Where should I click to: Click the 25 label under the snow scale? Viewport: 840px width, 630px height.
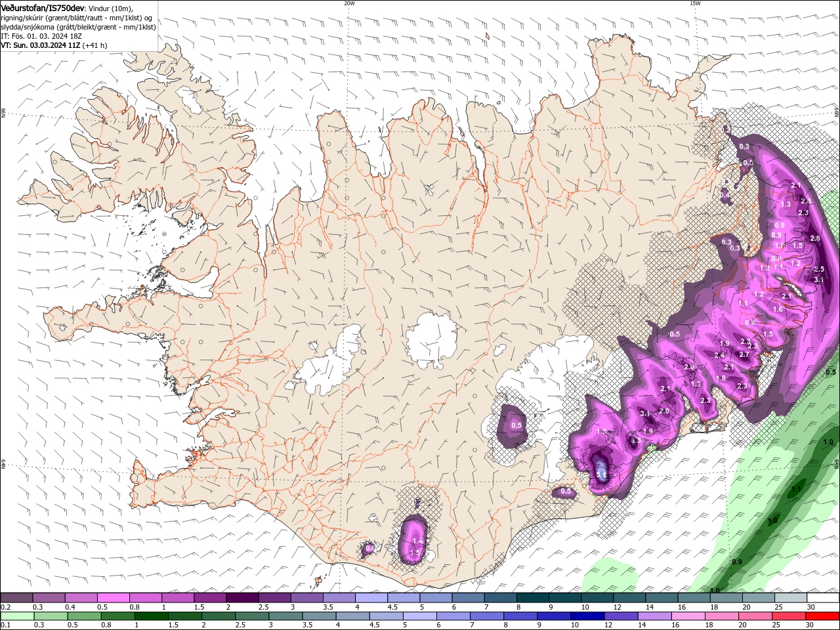tap(779, 607)
